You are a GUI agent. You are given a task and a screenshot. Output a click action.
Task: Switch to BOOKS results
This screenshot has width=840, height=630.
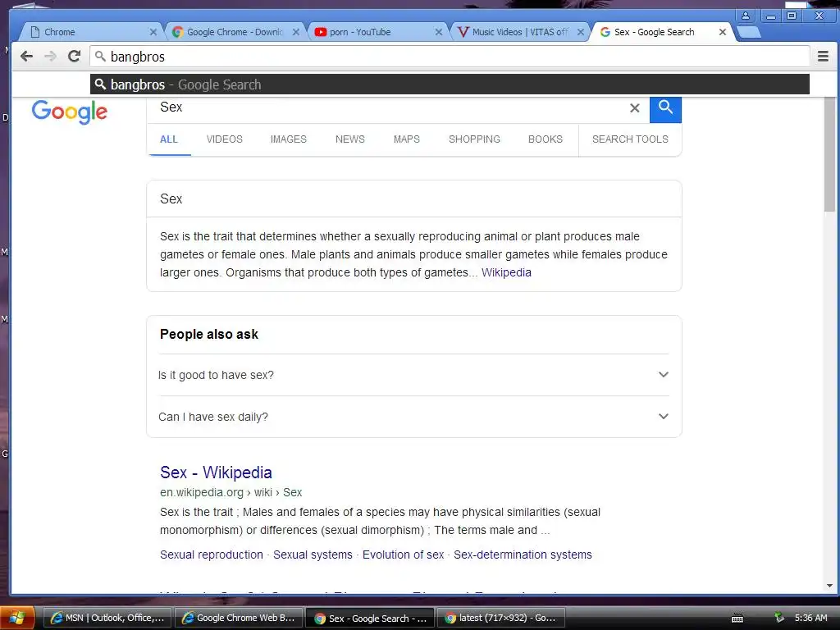pyautogui.click(x=546, y=139)
